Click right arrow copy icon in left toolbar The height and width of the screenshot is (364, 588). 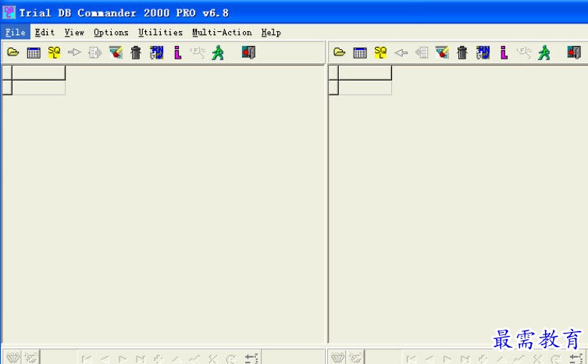pyautogui.click(x=74, y=52)
